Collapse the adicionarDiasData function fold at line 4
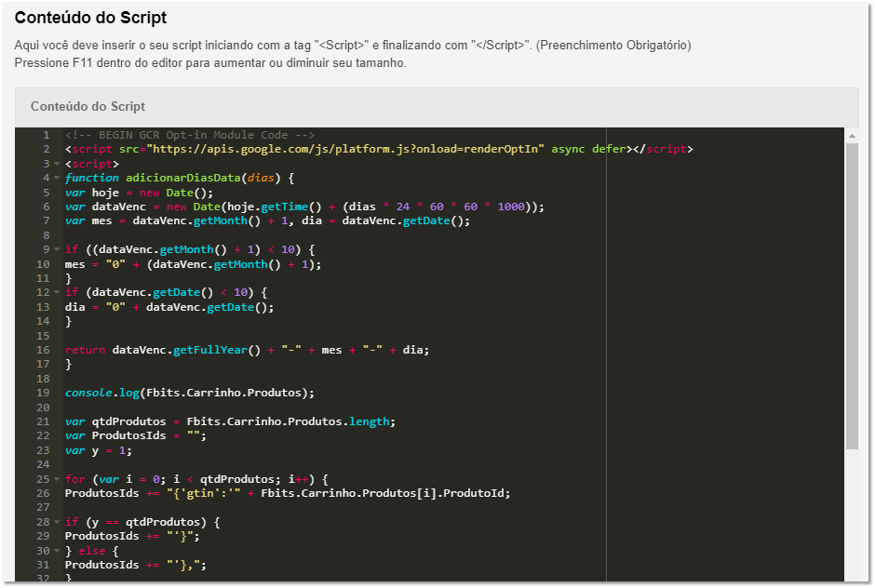 (x=57, y=178)
